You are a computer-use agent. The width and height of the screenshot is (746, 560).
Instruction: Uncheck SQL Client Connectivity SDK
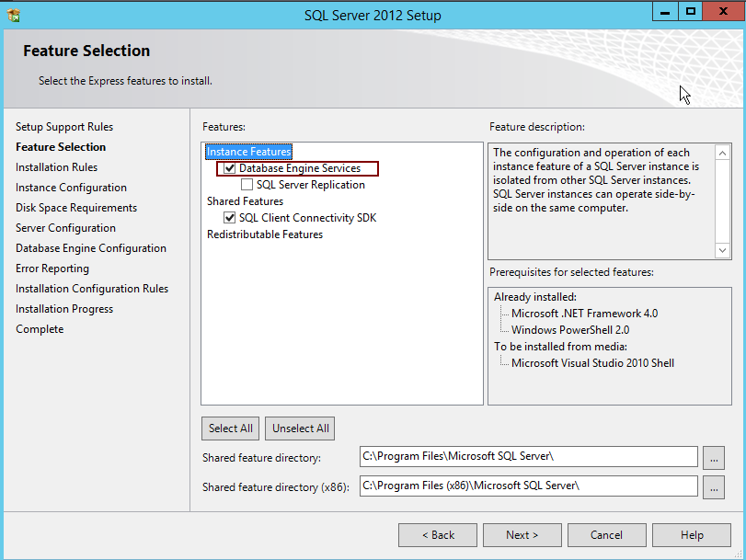230,218
